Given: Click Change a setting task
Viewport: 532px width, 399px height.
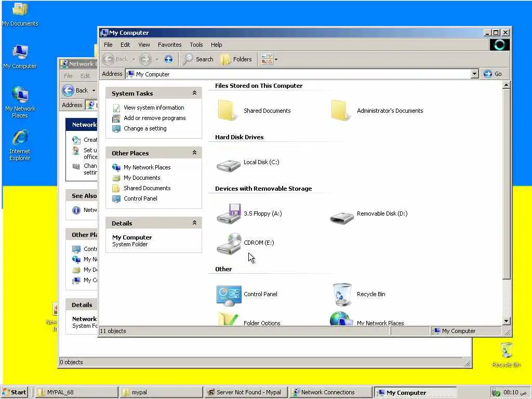Looking at the screenshot, I should [145, 129].
